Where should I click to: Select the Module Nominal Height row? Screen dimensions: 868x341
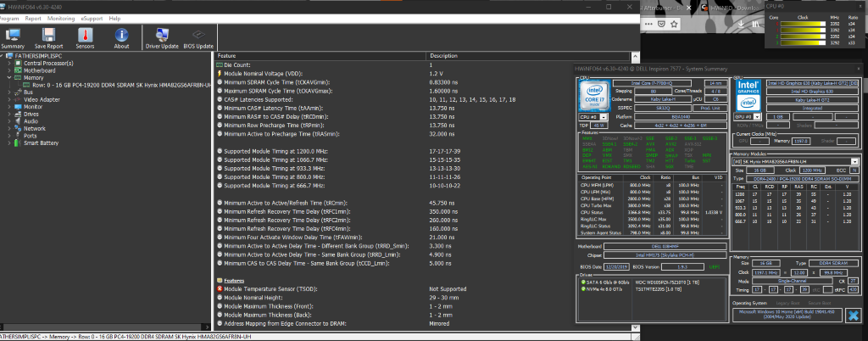coord(424,298)
